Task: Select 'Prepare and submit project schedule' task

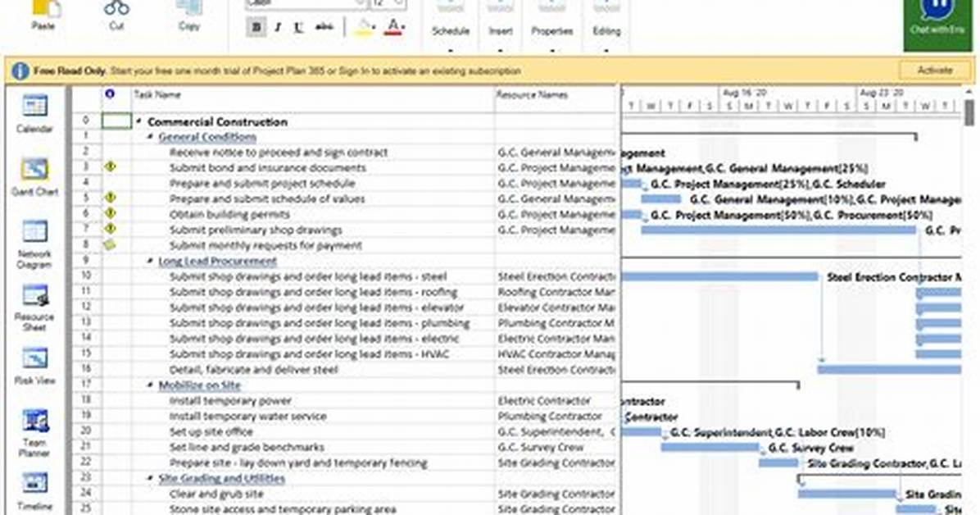Action: click(x=262, y=184)
